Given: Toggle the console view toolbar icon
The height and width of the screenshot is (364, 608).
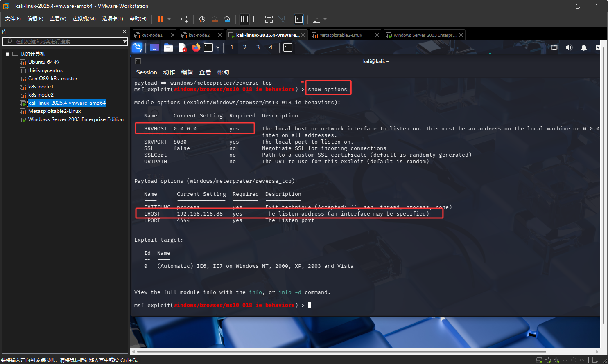Looking at the screenshot, I should click(x=299, y=19).
